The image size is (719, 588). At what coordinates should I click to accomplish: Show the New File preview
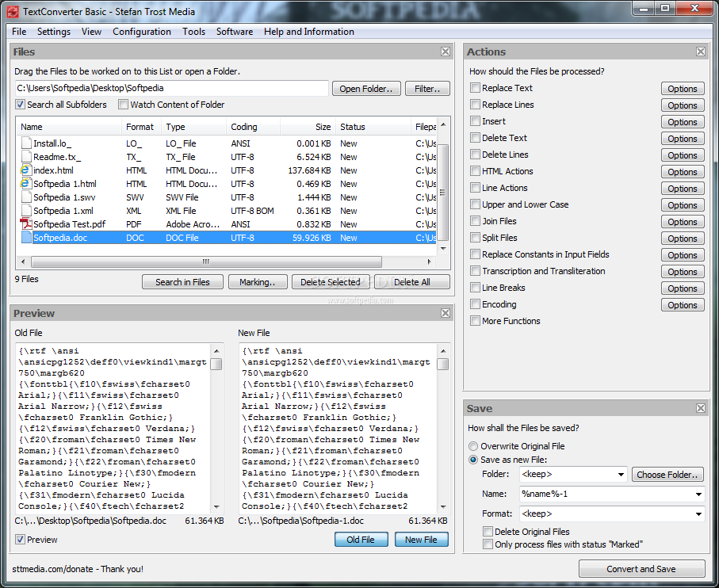click(x=422, y=540)
